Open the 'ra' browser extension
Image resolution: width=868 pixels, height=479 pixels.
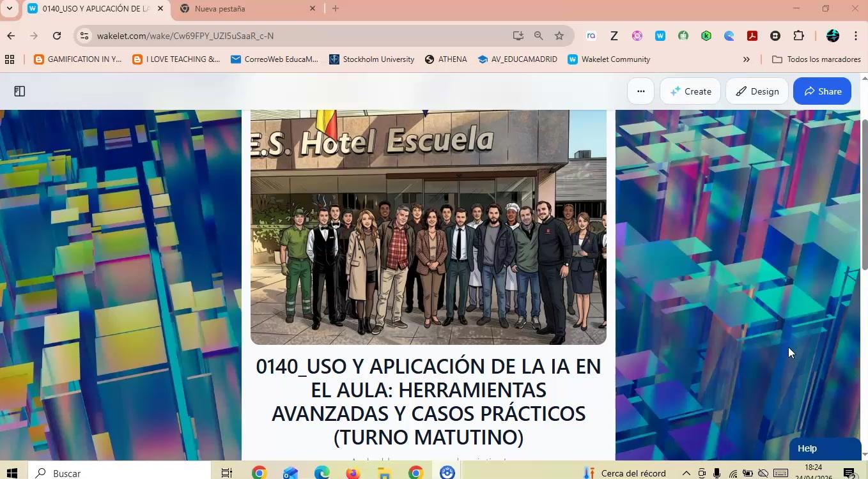pos(591,36)
